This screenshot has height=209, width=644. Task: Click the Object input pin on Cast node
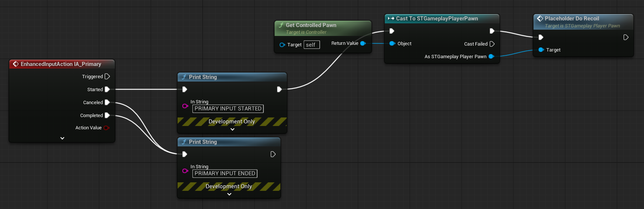[392, 43]
